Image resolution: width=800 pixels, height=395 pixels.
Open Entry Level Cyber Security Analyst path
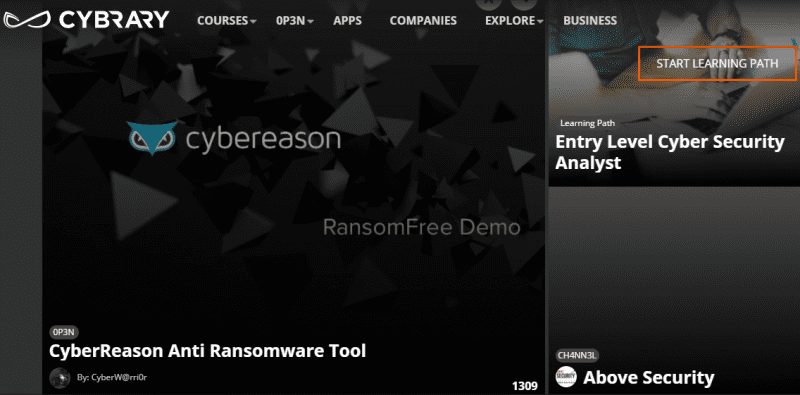coord(669,152)
